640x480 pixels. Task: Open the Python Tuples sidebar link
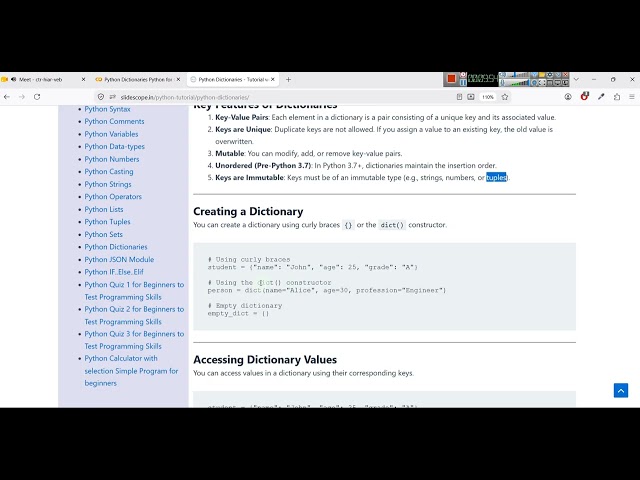pyautogui.click(x=107, y=222)
